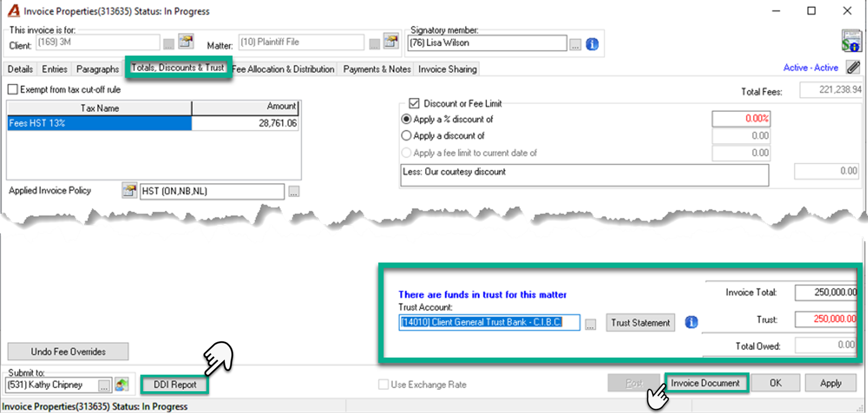This screenshot has width=868, height=414.
Task: Click the Invoice Document button
Action: point(705,383)
